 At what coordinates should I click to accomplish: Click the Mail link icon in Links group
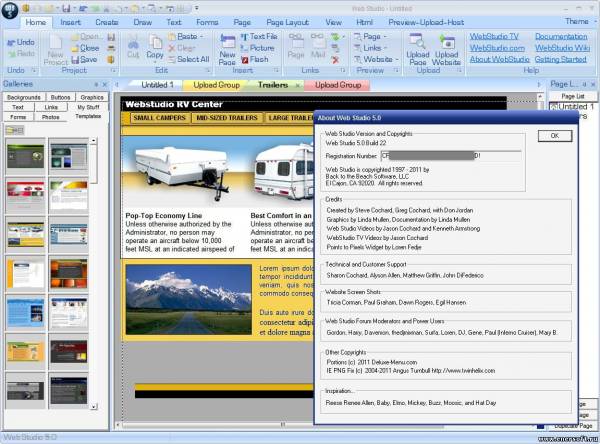click(318, 46)
